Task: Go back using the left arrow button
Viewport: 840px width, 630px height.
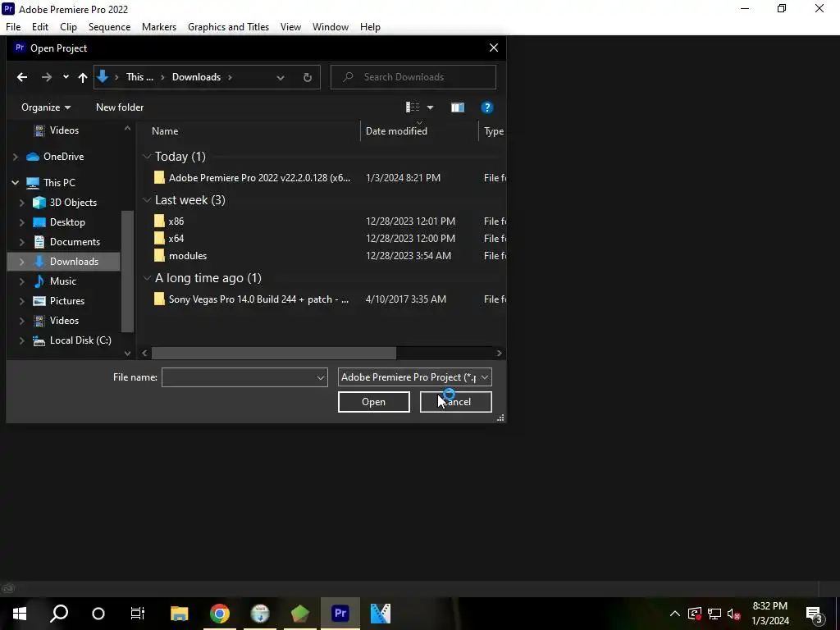Action: [x=22, y=77]
